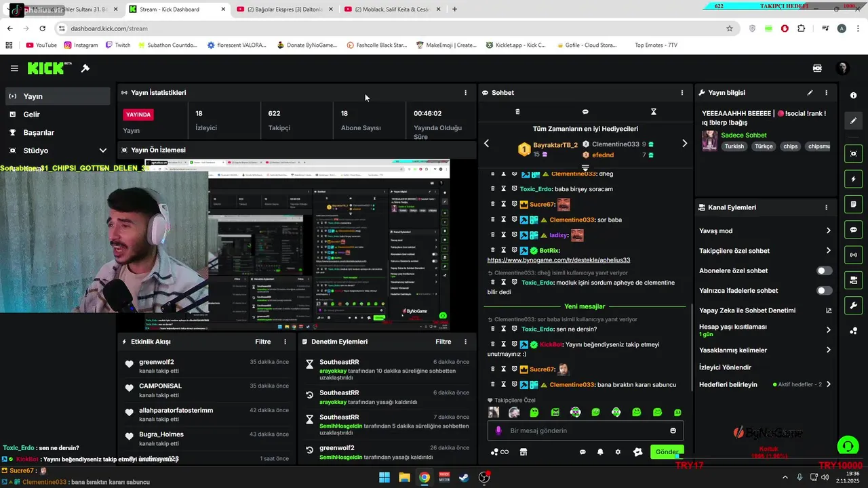Screen dimensions: 868x488
Task: Click the Sadece Sohbet category link
Action: click(x=744, y=136)
